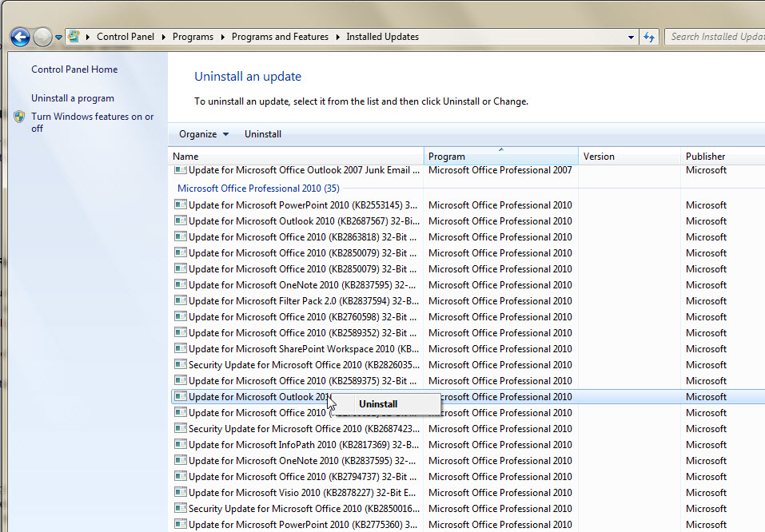Open Control Panel Home link
The width and height of the screenshot is (765, 532).
(74, 69)
